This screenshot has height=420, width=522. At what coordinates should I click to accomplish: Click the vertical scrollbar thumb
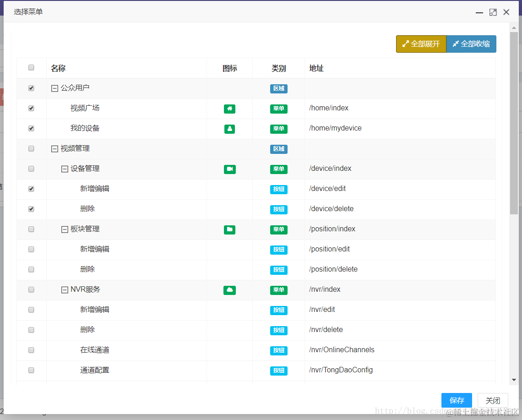[514, 123]
